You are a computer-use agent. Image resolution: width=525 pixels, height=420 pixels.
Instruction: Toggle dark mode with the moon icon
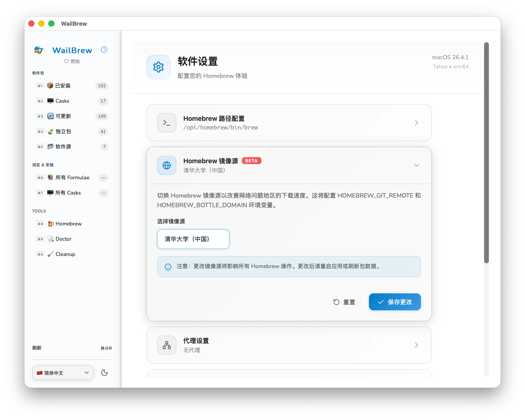[104, 373]
